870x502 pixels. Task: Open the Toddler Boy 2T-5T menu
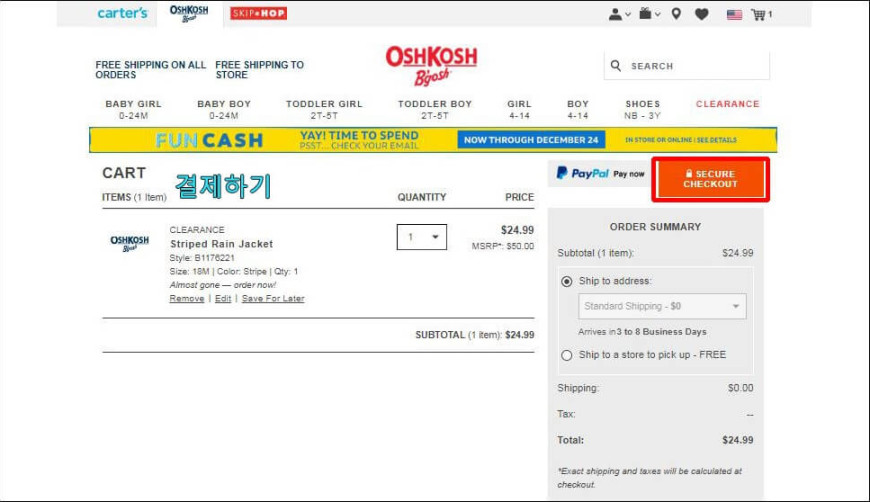[434, 109]
